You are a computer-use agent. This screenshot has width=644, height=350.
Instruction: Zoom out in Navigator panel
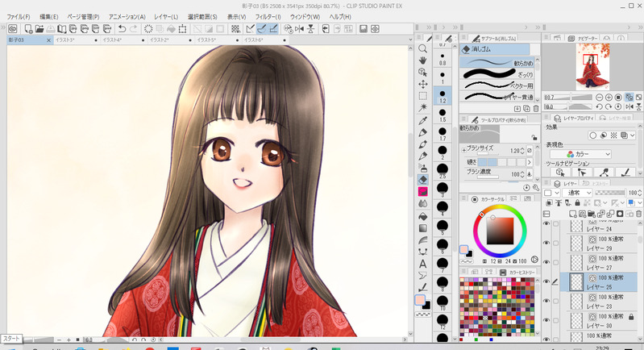599,98
